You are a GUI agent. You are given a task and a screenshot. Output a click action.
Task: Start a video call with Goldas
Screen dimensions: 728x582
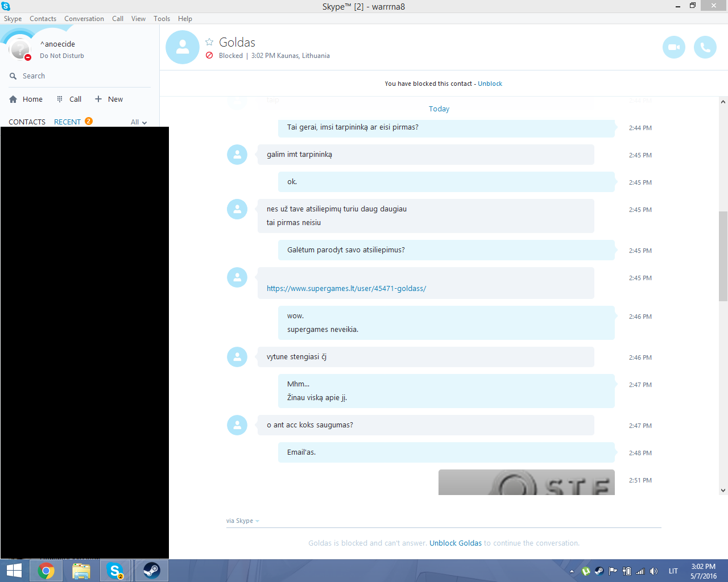pyautogui.click(x=674, y=47)
